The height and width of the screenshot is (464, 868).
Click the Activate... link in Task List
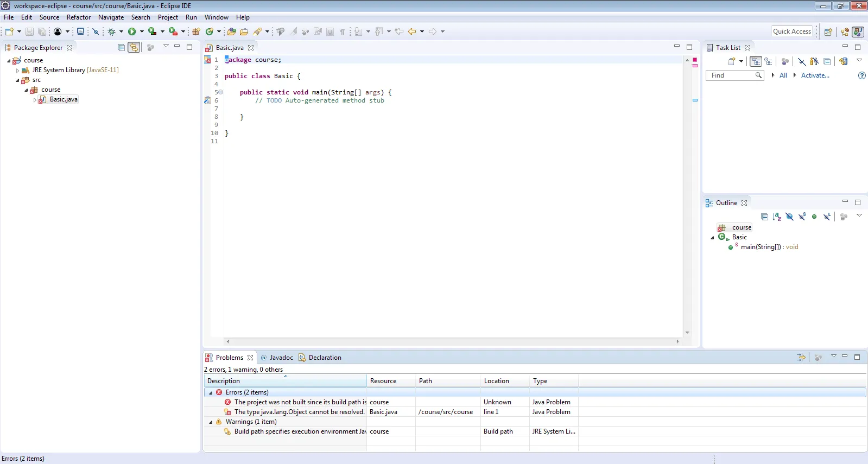[815, 75]
